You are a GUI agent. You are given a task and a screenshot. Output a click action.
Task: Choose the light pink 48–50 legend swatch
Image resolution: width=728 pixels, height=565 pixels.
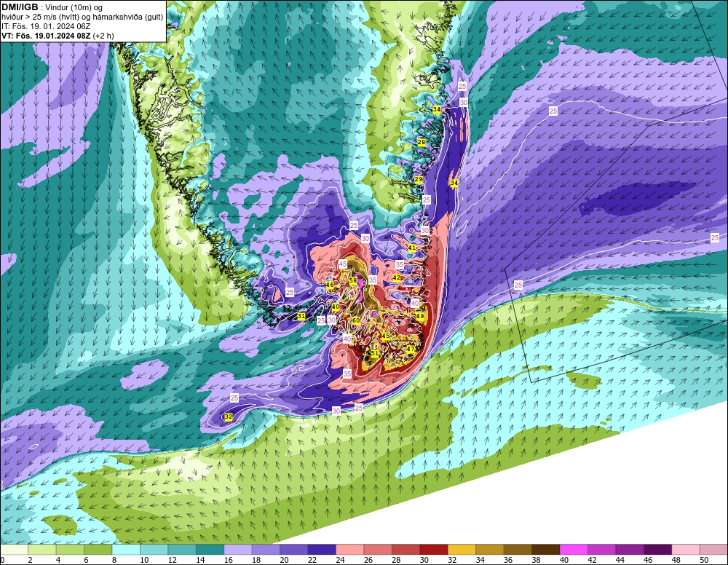coord(686,550)
